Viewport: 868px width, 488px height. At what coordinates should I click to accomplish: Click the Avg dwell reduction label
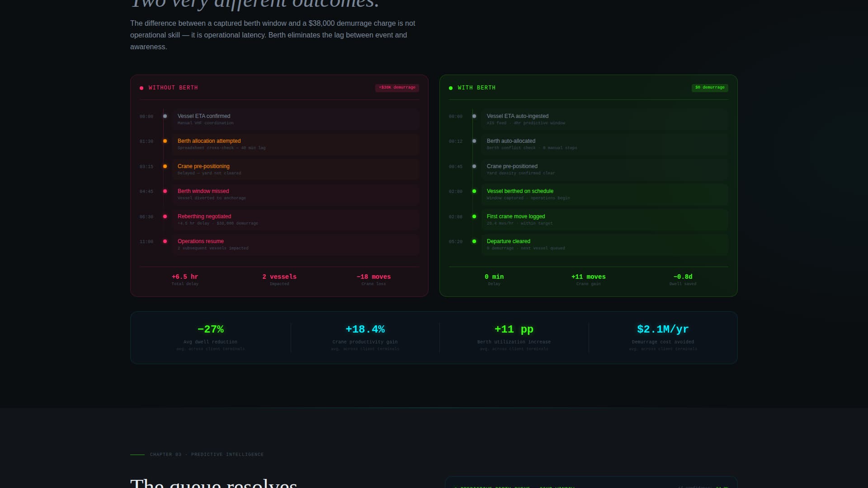(211, 342)
